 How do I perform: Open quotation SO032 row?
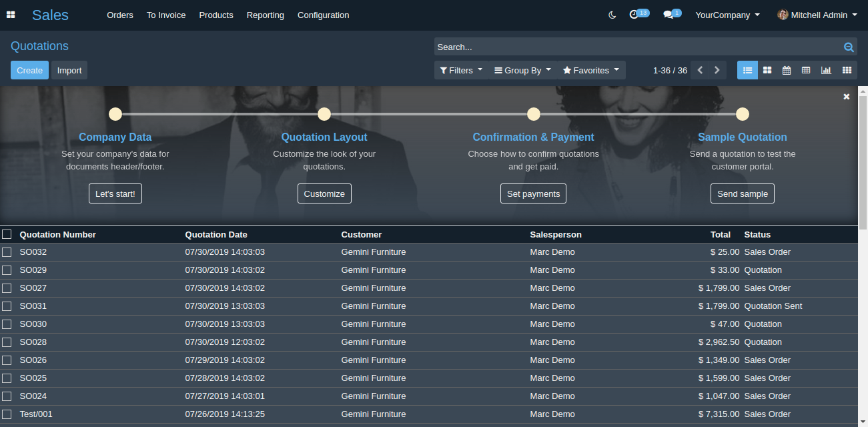pos(429,252)
